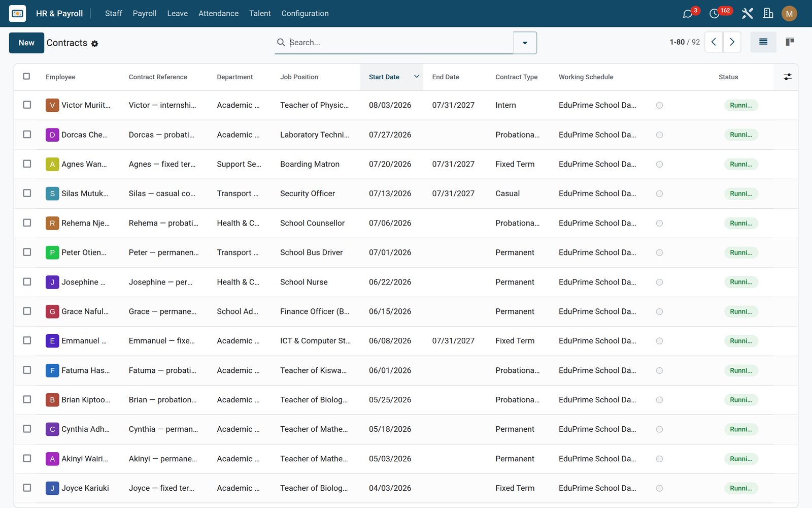This screenshot has height=508, width=812.
Task: Click Fatuma Has avatar icon
Action: (x=52, y=370)
